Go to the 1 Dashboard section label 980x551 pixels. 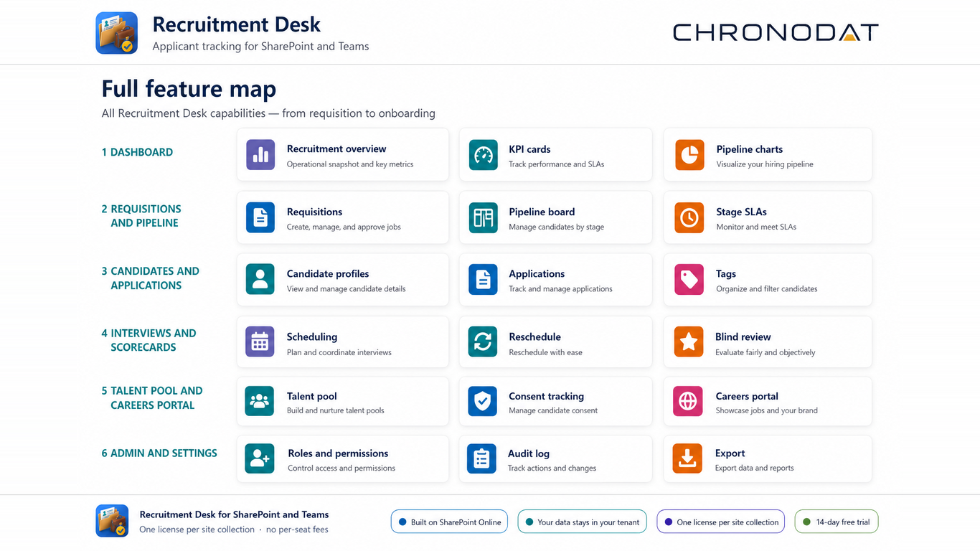point(137,152)
